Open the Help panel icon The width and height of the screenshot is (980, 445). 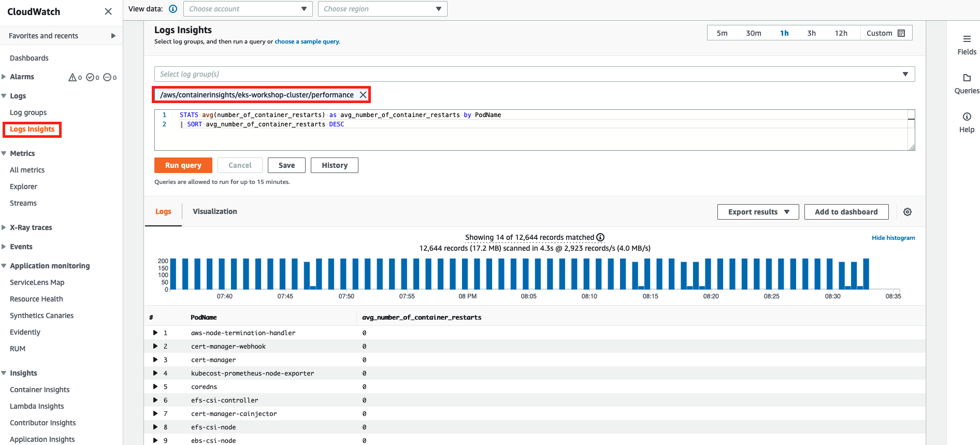pos(967,117)
